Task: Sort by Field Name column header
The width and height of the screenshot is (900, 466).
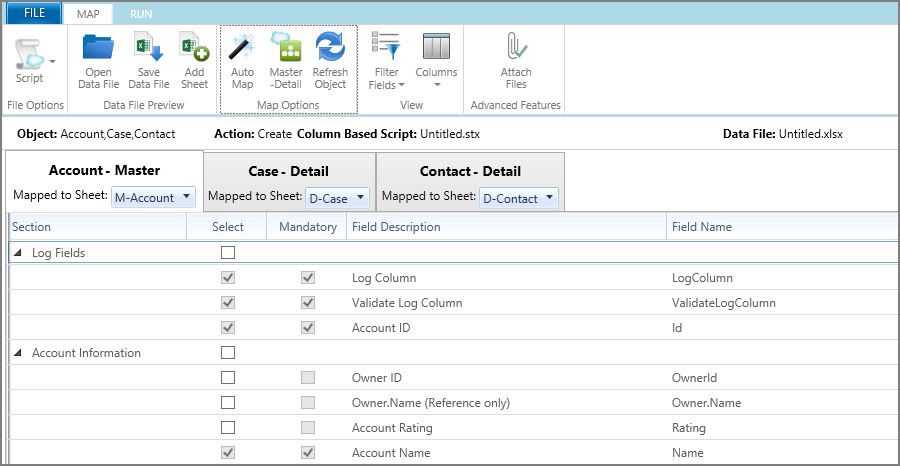Action: (x=783, y=227)
